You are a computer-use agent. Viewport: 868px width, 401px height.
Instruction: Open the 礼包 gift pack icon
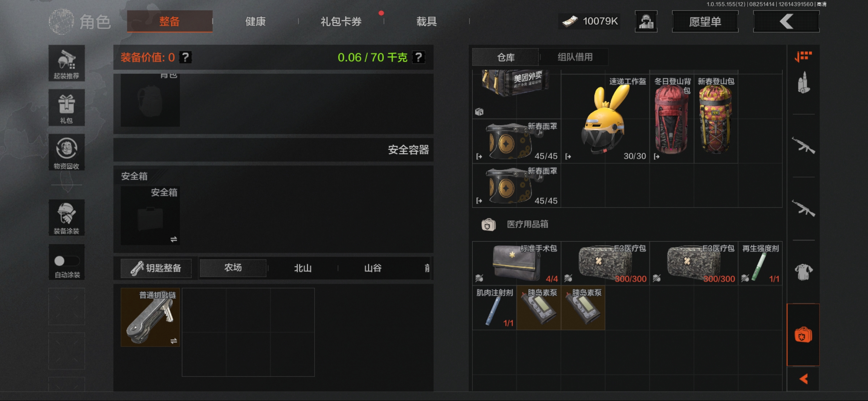coord(66,108)
